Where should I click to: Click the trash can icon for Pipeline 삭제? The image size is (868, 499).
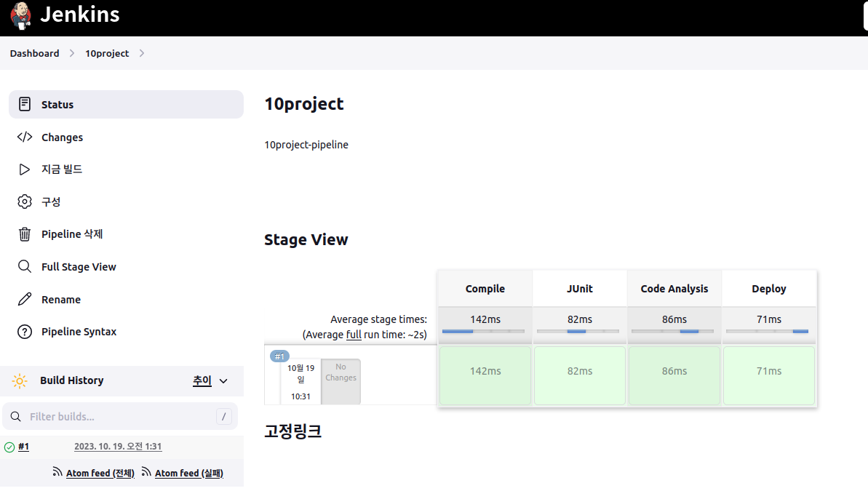(24, 234)
